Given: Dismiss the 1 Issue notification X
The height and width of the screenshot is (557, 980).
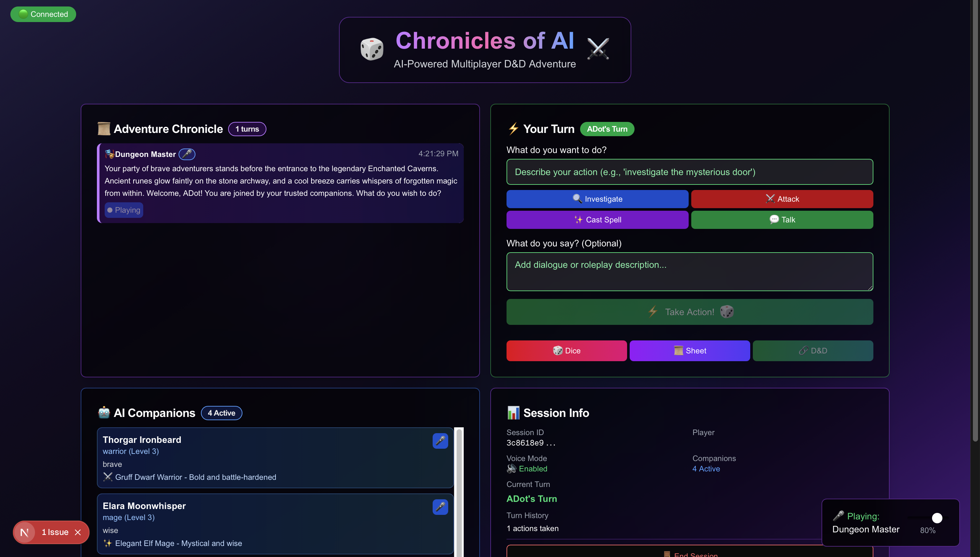Looking at the screenshot, I should (x=78, y=532).
